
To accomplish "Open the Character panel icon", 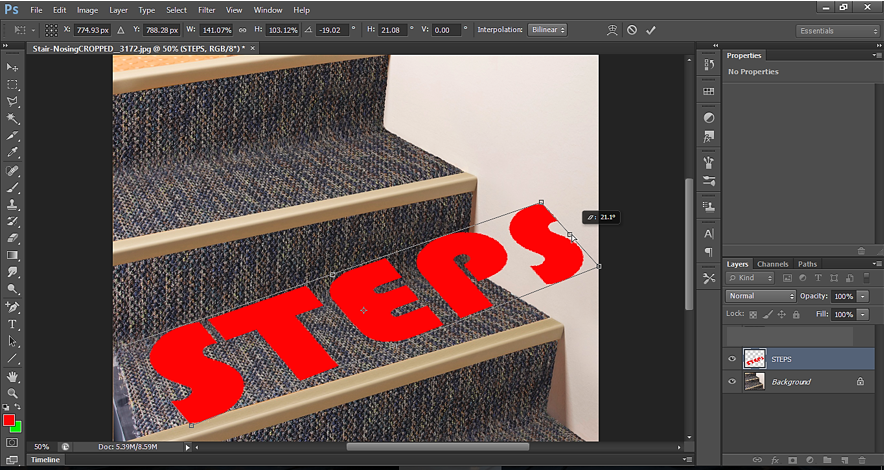I will [709, 234].
